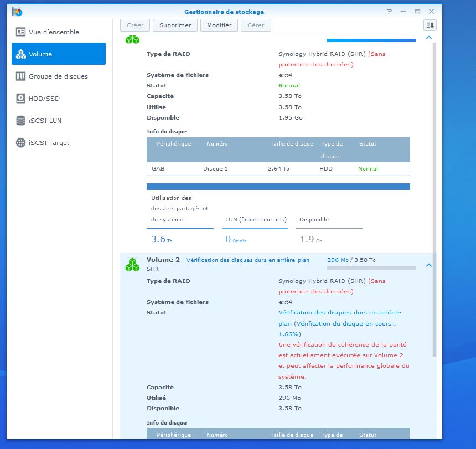This screenshot has height=449, width=476.
Task: Click the Numéro column header in first table
Action: point(217,144)
